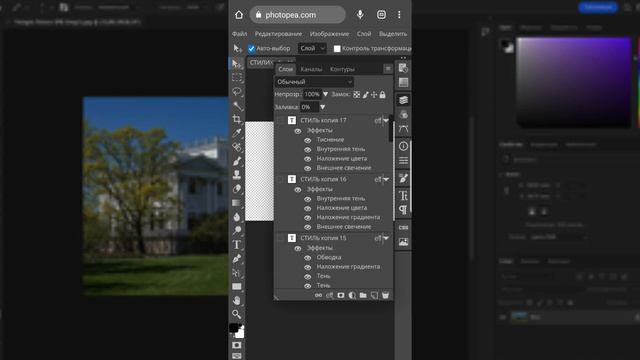This screenshot has height=360, width=640.
Task: Select the Blur drop tool
Action: [237, 217]
